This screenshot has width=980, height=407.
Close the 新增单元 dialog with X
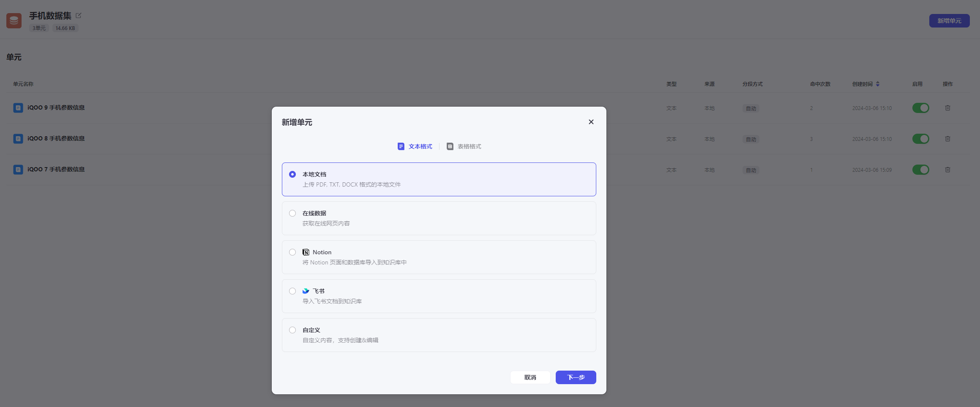(591, 122)
